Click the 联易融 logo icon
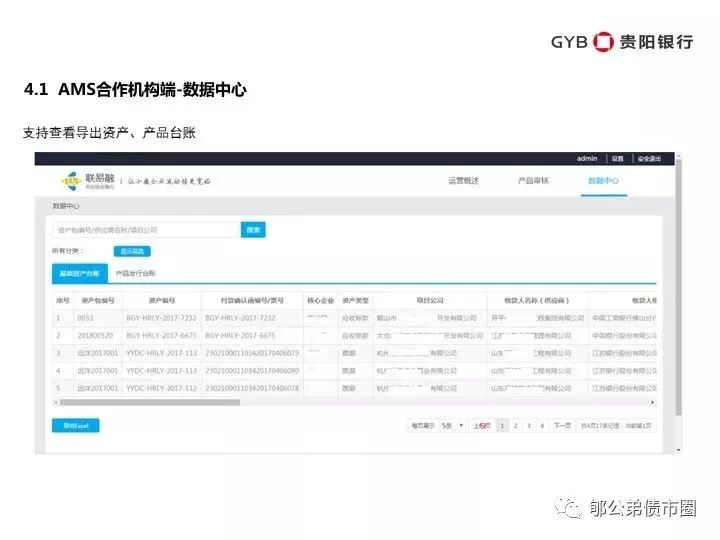Image resolution: width=720 pixels, height=540 pixels. [x=71, y=180]
